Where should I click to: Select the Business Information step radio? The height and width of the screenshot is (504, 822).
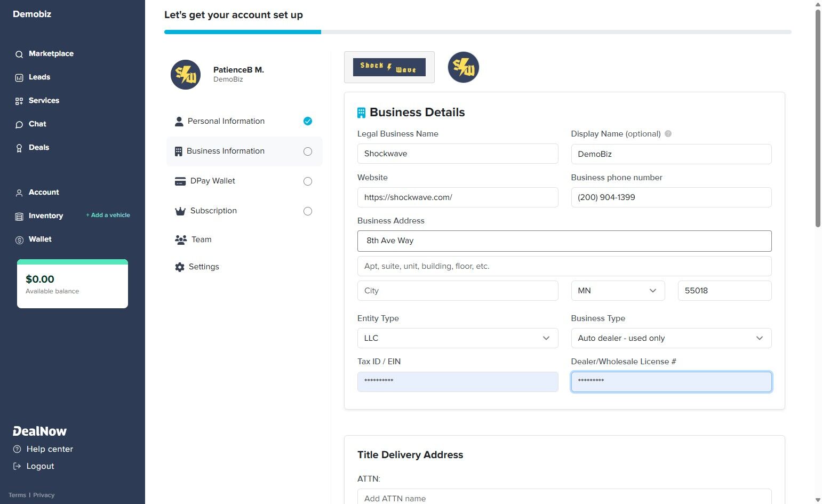point(308,151)
